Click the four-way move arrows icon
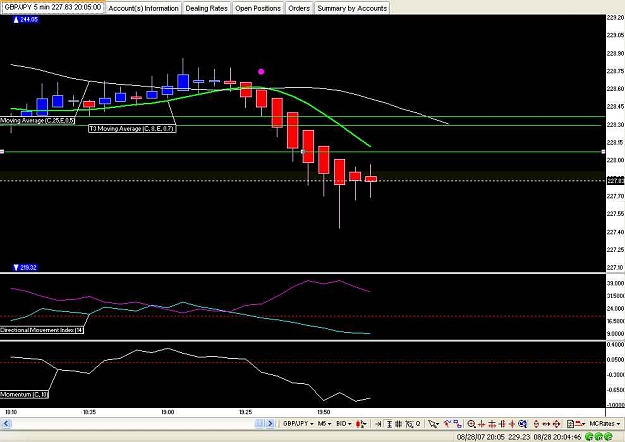The height and width of the screenshot is (442, 625). point(556,424)
